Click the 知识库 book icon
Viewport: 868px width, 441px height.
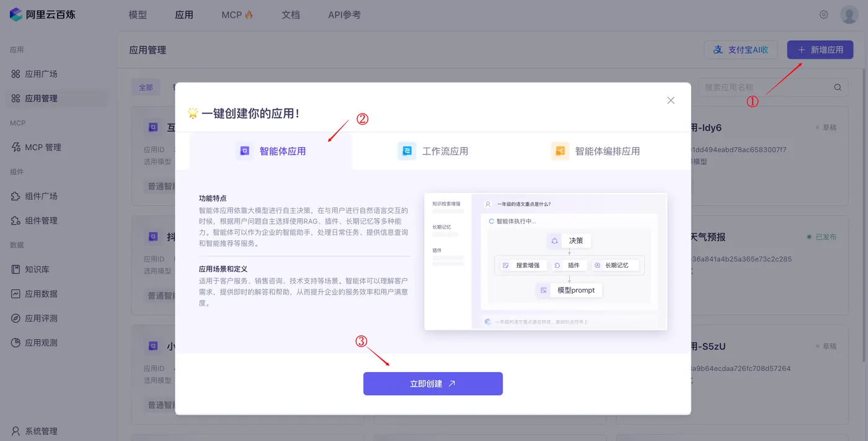(16, 269)
